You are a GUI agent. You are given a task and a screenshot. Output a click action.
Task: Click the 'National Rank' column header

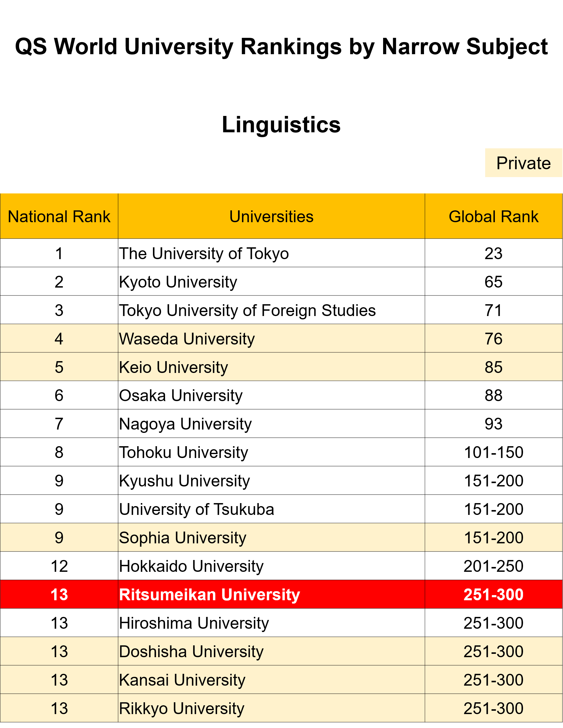pyautogui.click(x=59, y=217)
